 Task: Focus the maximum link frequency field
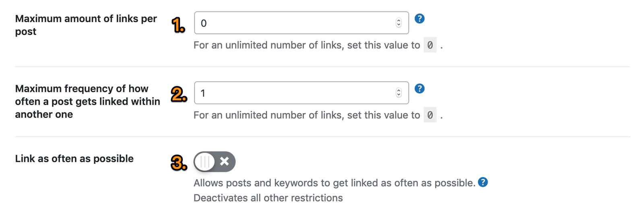[x=294, y=93]
